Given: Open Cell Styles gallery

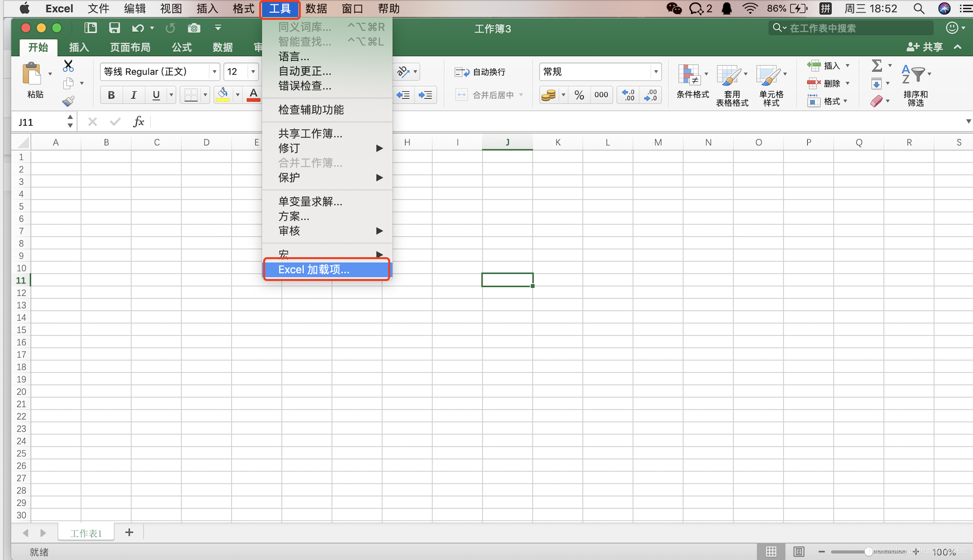Looking at the screenshot, I should coord(771,85).
